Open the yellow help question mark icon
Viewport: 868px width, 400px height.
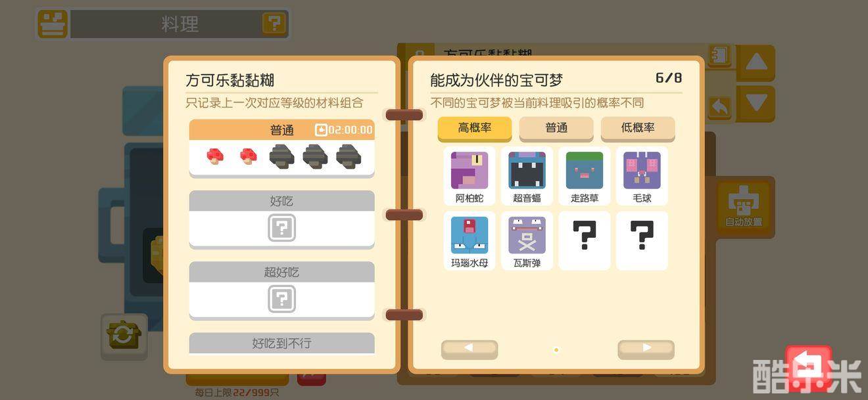[x=274, y=24]
